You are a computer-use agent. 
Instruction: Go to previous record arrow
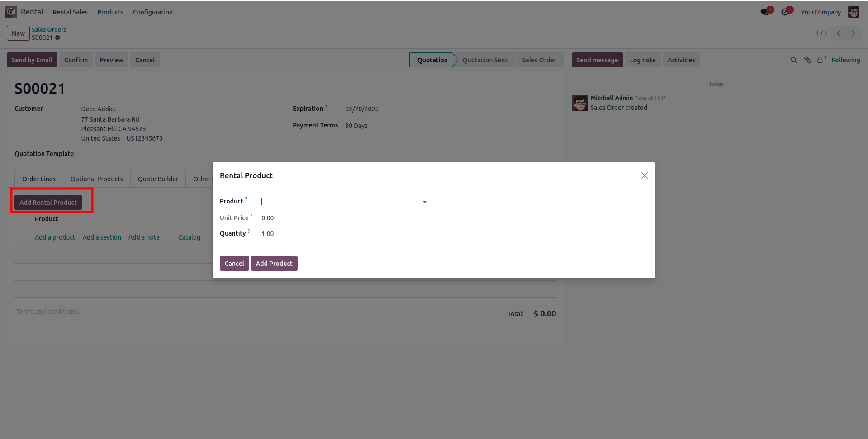tap(839, 33)
